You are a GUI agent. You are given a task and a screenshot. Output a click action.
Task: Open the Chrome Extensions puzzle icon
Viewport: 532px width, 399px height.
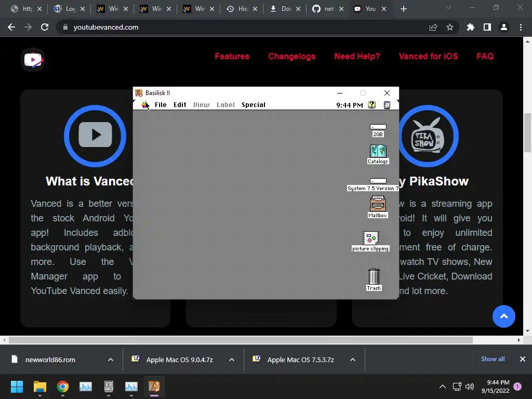[x=471, y=27]
